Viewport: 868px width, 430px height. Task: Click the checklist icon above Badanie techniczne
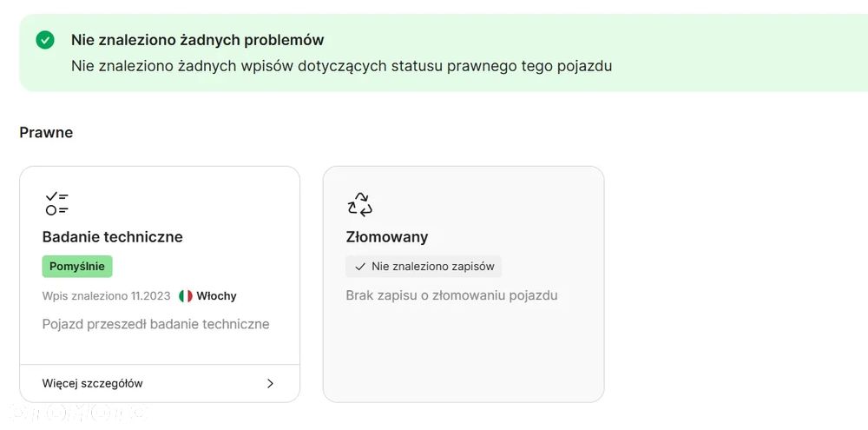[x=57, y=203]
